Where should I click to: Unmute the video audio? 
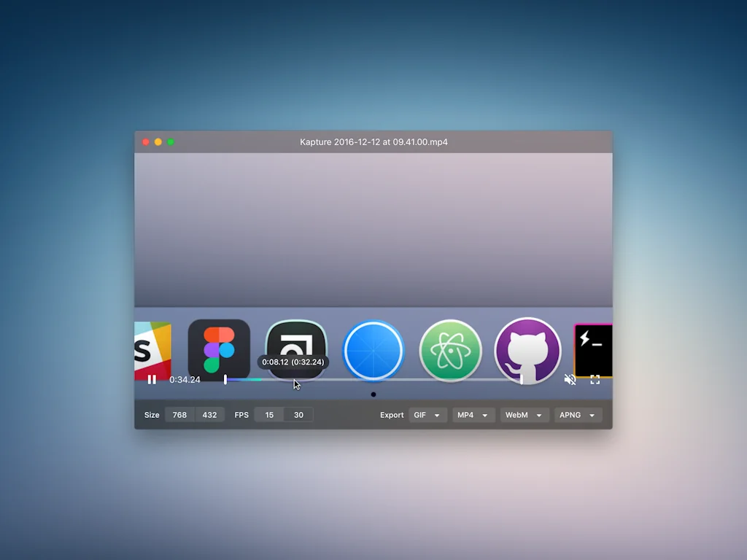point(570,380)
